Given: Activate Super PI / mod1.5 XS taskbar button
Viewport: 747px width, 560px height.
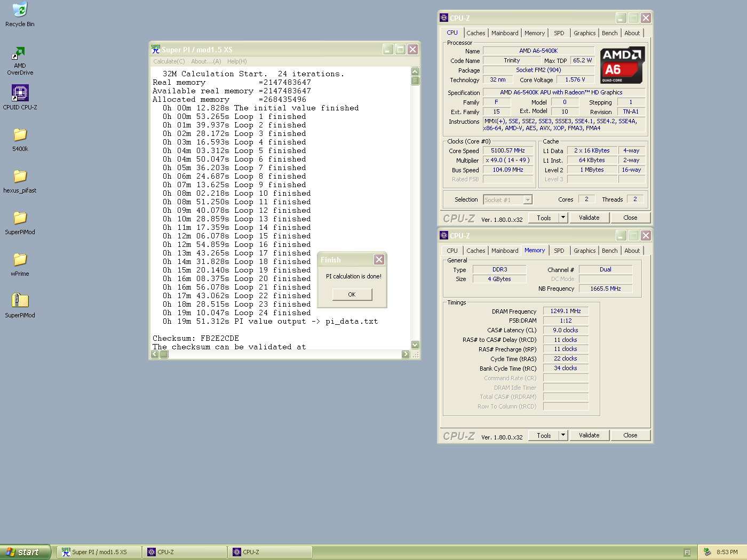Looking at the screenshot, I should tap(99, 552).
